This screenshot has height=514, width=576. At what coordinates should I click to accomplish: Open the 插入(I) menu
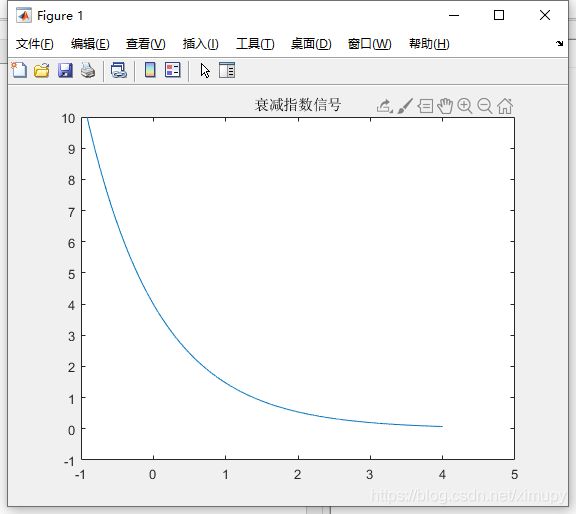coord(201,44)
